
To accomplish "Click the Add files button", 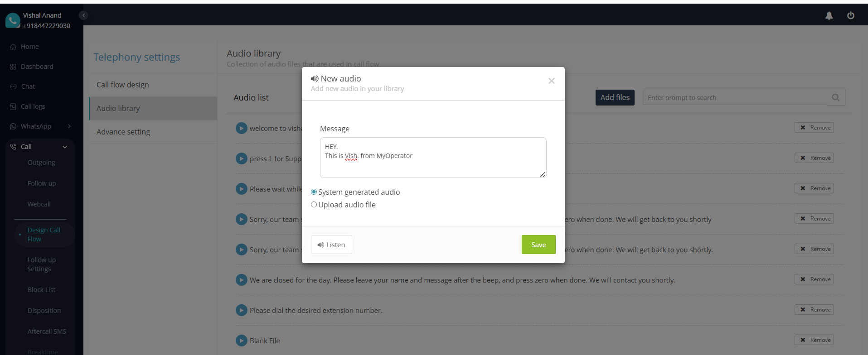I will coord(615,98).
